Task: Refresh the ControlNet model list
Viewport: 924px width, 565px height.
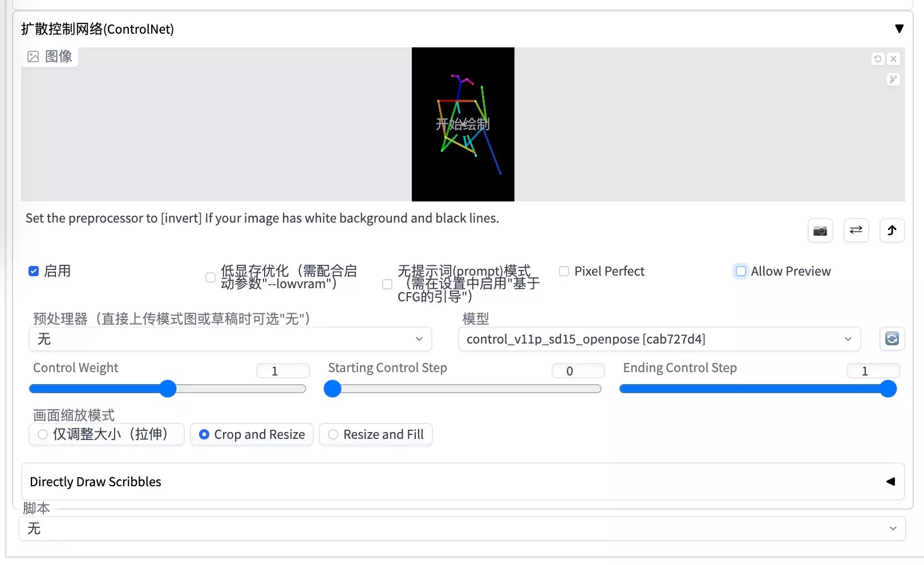Action: tap(892, 339)
